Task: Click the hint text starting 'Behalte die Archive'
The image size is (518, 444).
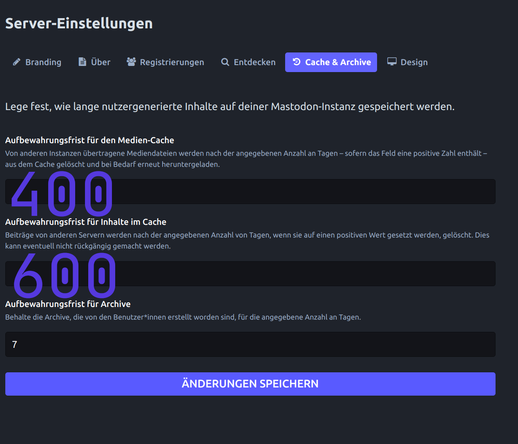Action: pyautogui.click(x=183, y=317)
